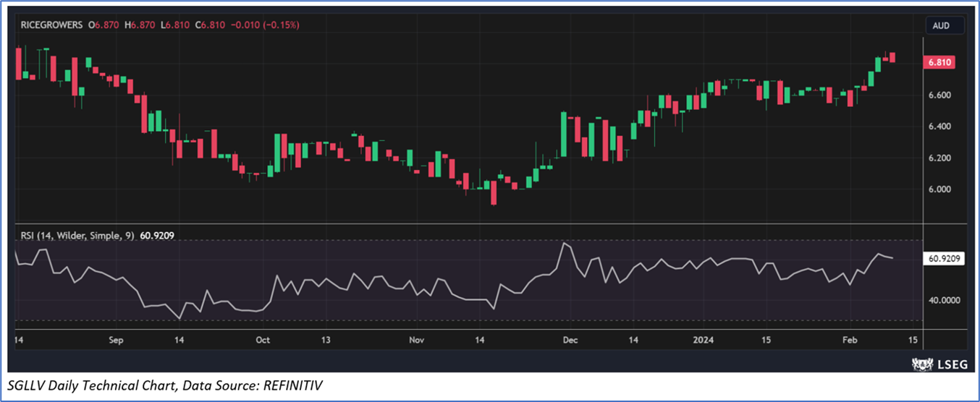Image resolution: width=980 pixels, height=402 pixels.
Task: Click the Dec date label on time axis
Action: click(570, 340)
